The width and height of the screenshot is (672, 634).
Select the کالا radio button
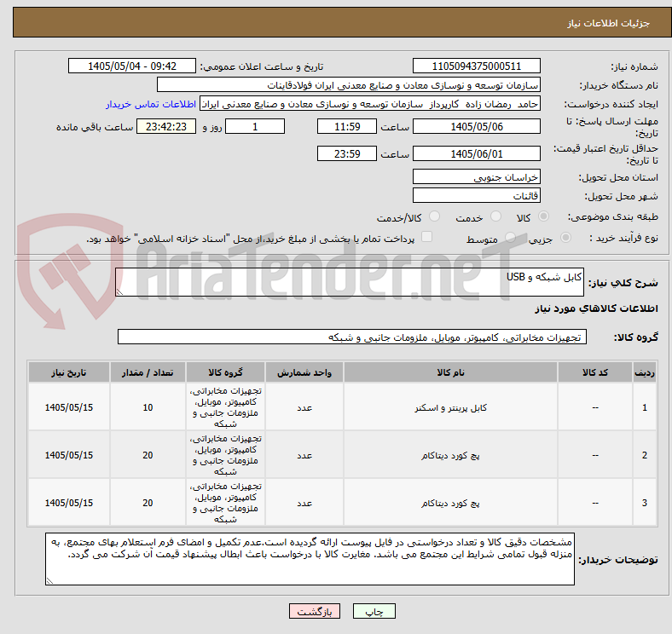[543, 216]
